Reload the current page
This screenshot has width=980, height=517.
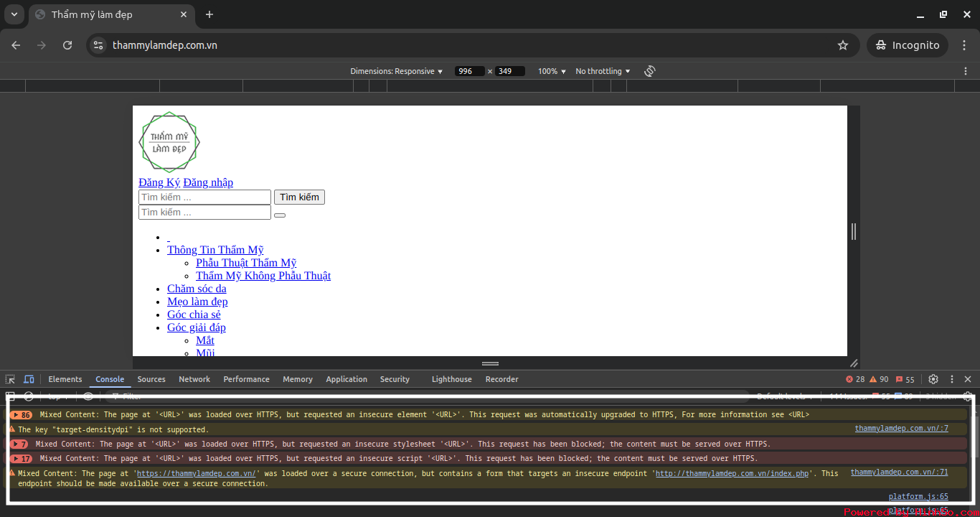click(x=67, y=45)
